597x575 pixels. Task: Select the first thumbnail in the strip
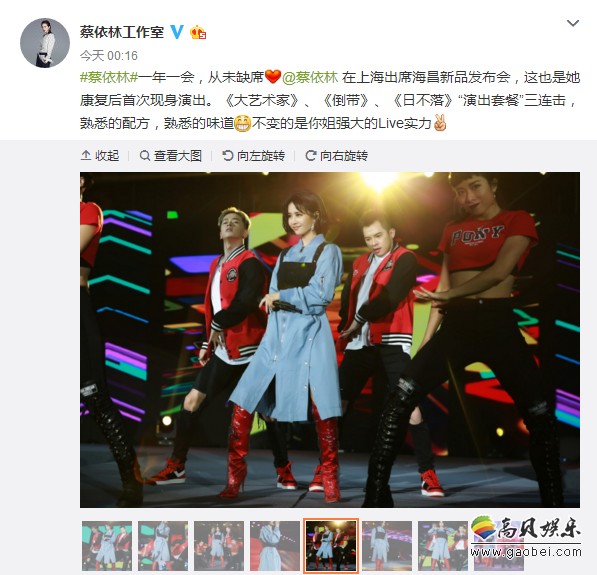107,546
